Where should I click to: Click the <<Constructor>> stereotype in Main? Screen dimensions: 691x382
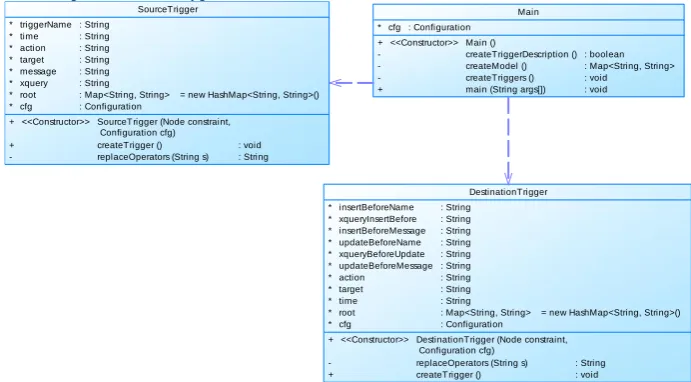pos(424,43)
